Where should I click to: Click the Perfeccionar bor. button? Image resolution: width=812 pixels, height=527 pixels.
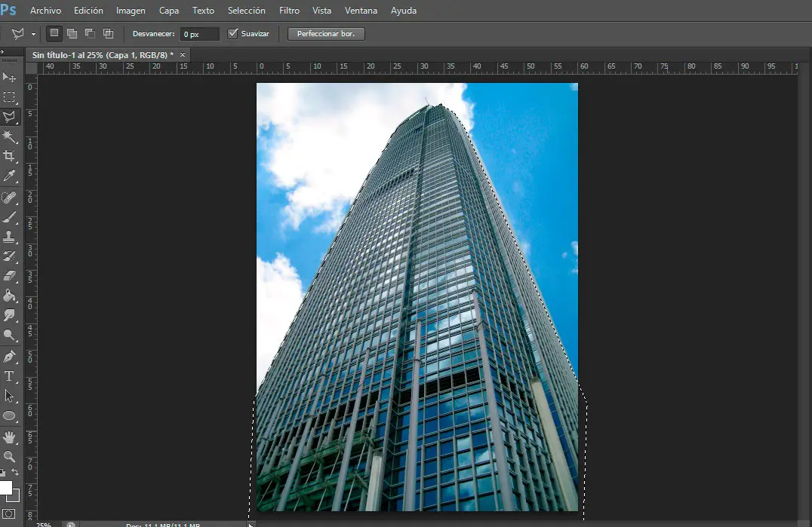pos(326,34)
